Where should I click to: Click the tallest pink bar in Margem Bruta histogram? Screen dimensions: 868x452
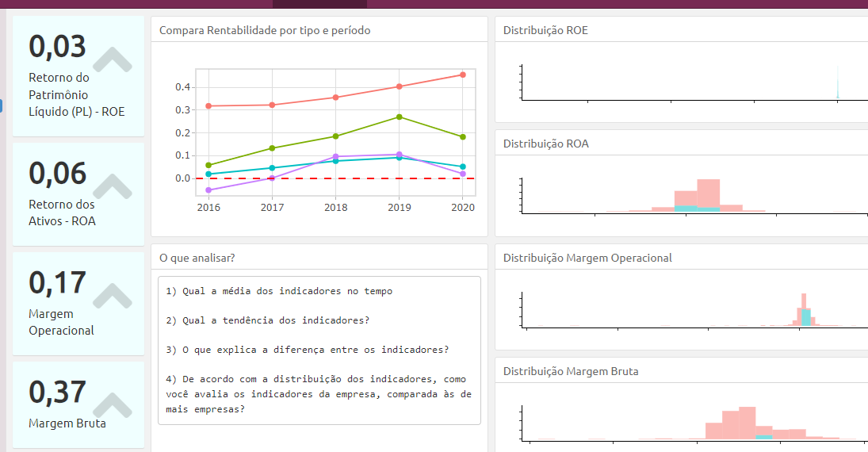[x=746, y=422]
